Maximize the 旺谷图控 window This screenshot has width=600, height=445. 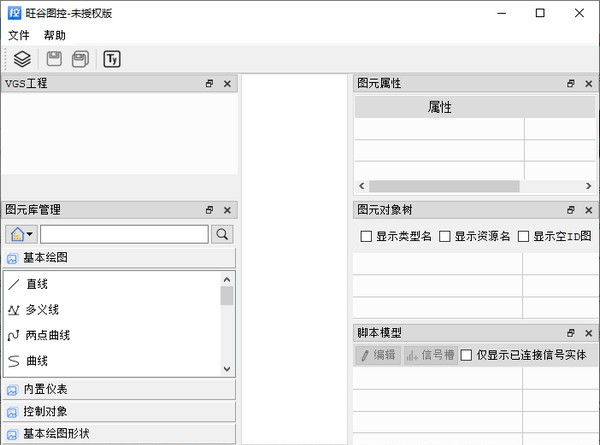(540, 13)
